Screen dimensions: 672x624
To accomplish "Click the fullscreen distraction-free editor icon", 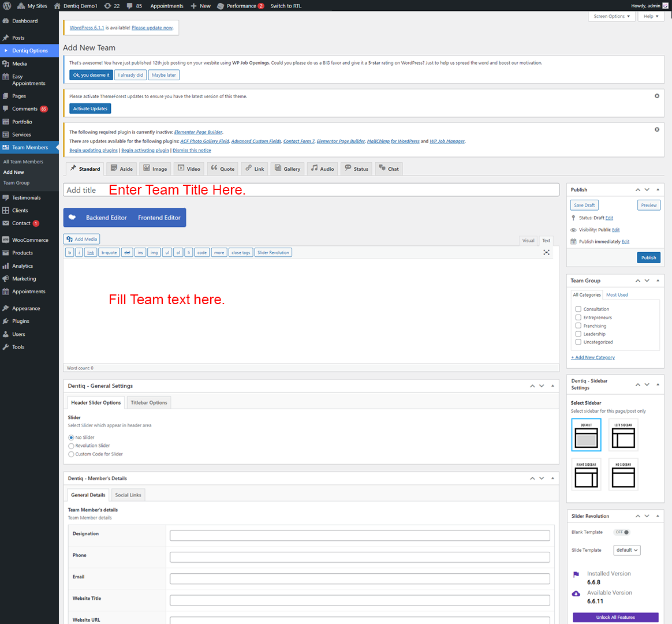I will point(546,252).
